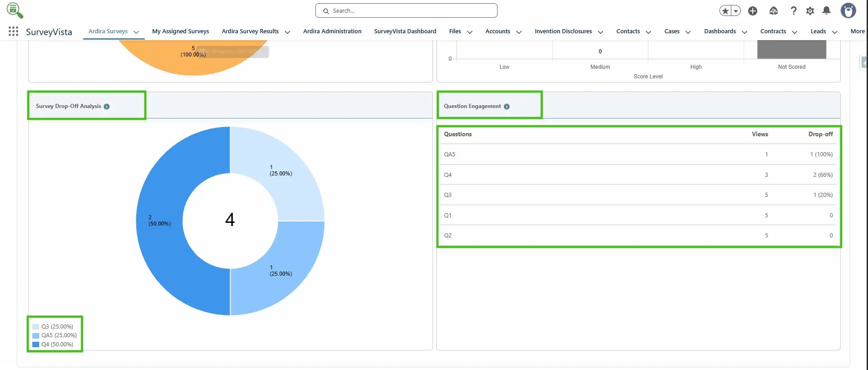Click the Q2 row in Question Engagement
Viewport: 868px width, 370px height.
[x=638, y=236]
